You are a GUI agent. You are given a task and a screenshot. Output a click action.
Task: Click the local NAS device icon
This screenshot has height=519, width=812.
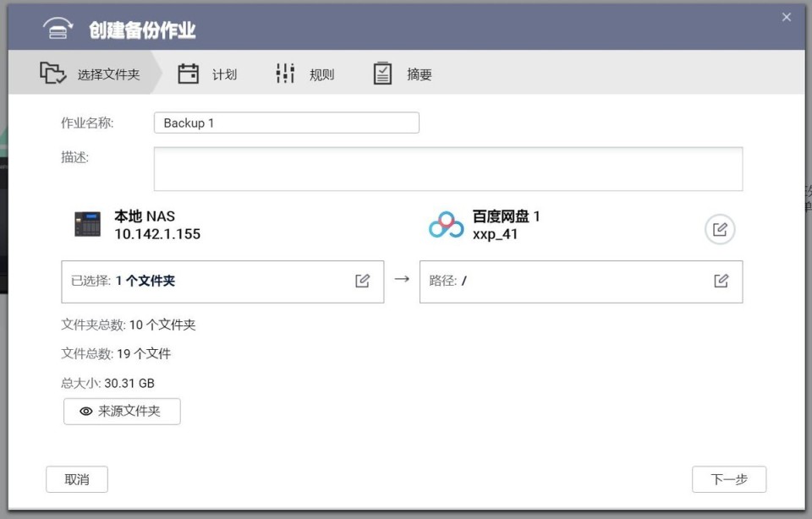click(x=87, y=223)
